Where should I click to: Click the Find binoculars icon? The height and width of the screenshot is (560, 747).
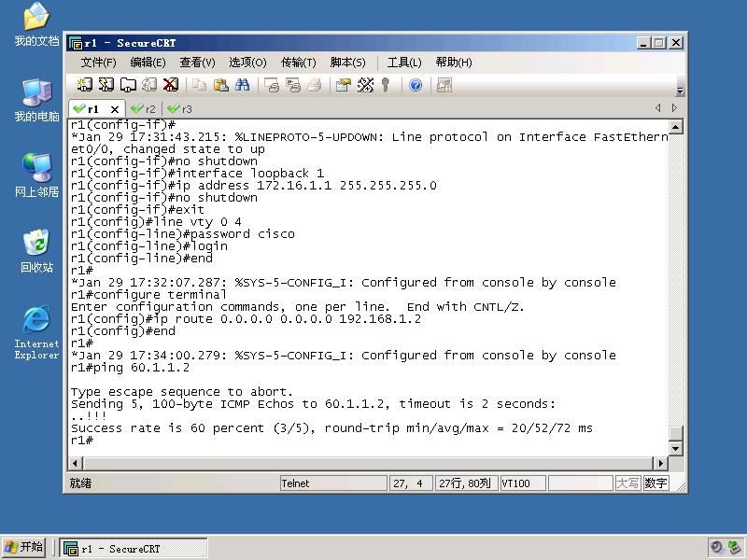242,85
